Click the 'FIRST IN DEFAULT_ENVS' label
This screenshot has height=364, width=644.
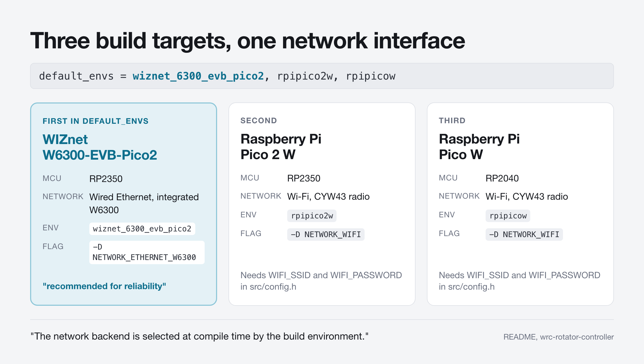point(96,121)
